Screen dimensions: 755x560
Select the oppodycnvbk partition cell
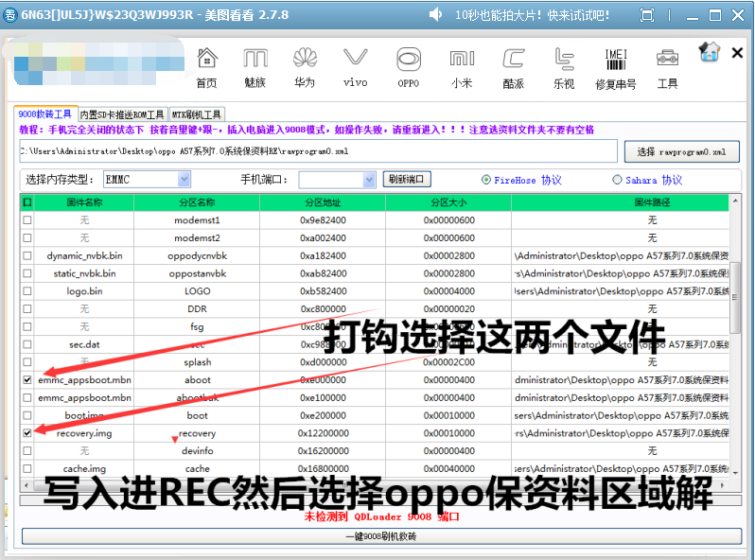198,255
